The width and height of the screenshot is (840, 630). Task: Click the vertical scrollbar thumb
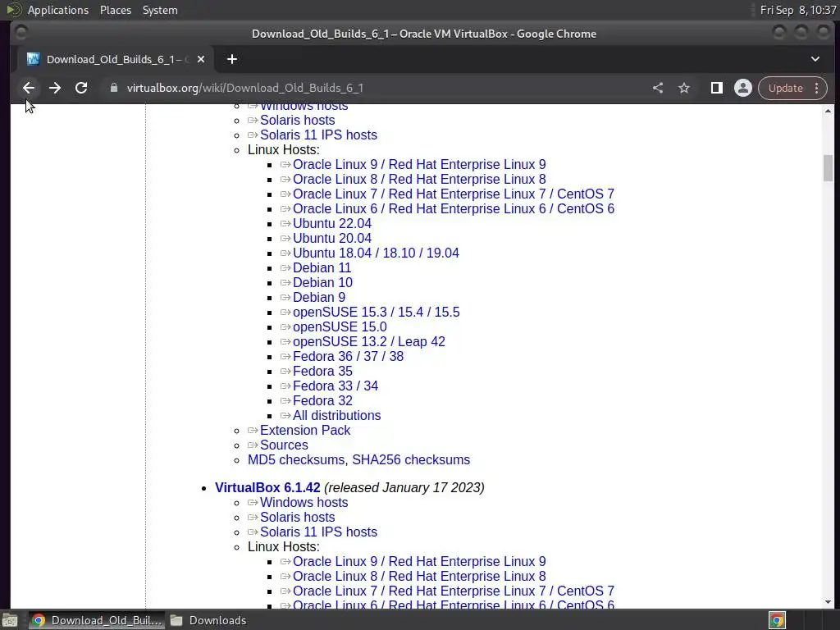(828, 168)
